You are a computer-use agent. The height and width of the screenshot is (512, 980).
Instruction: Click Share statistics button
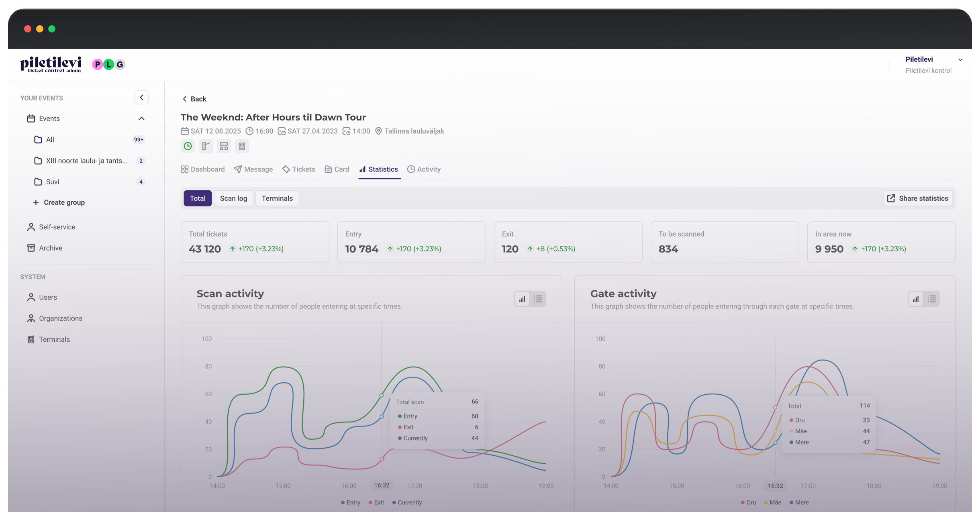(918, 198)
